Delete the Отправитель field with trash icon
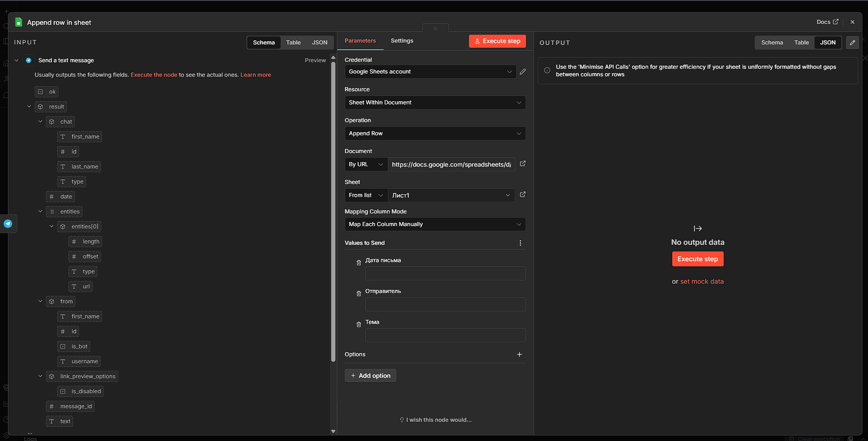Image resolution: width=868 pixels, height=441 pixels. pos(359,294)
